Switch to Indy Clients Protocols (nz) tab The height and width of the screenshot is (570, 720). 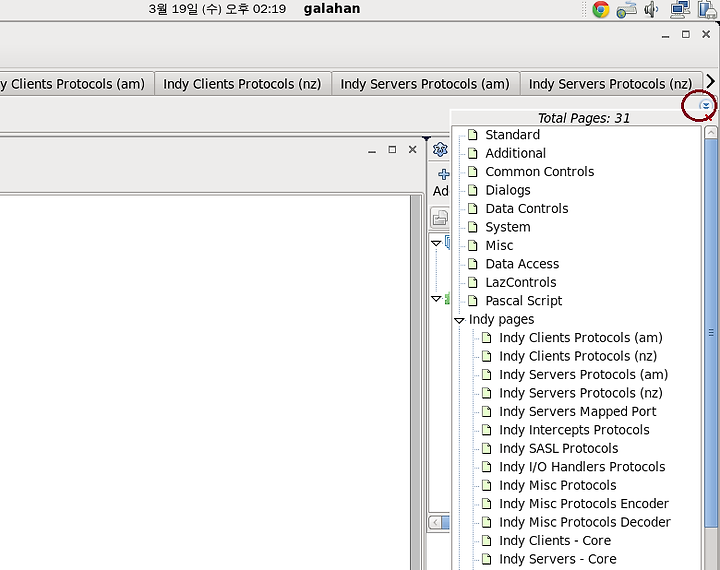click(242, 84)
